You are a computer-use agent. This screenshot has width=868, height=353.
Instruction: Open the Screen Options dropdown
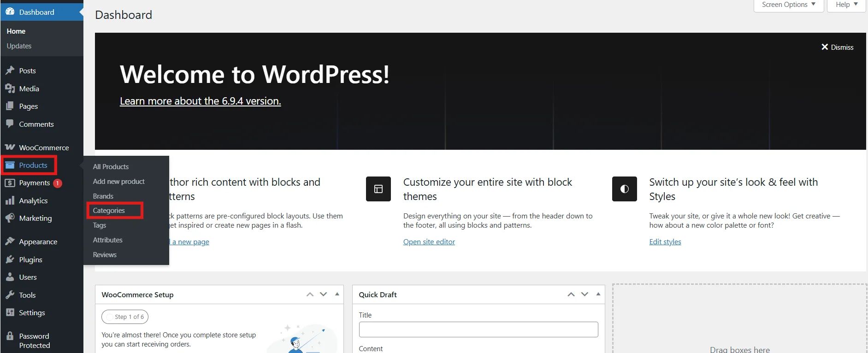(x=789, y=5)
